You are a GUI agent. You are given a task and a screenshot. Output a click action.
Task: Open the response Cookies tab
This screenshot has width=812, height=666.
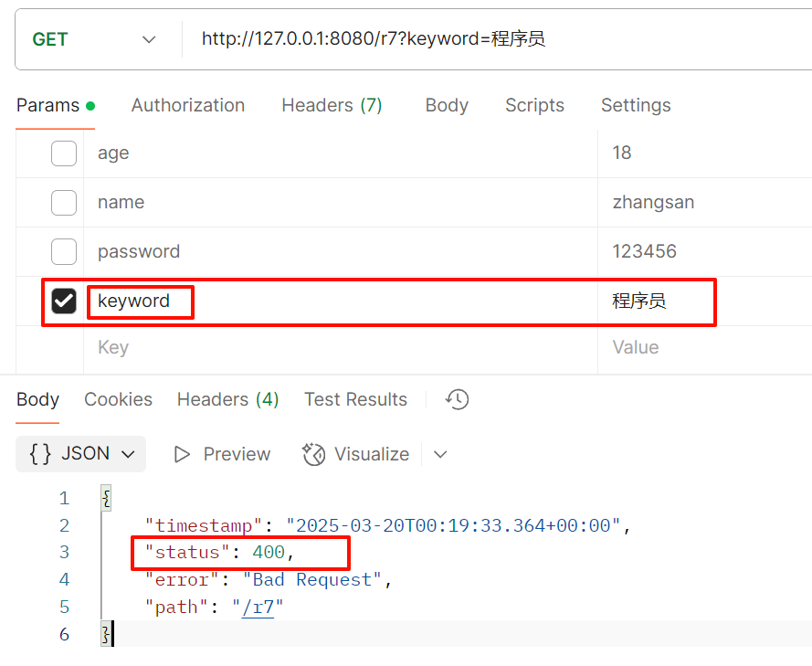(118, 399)
